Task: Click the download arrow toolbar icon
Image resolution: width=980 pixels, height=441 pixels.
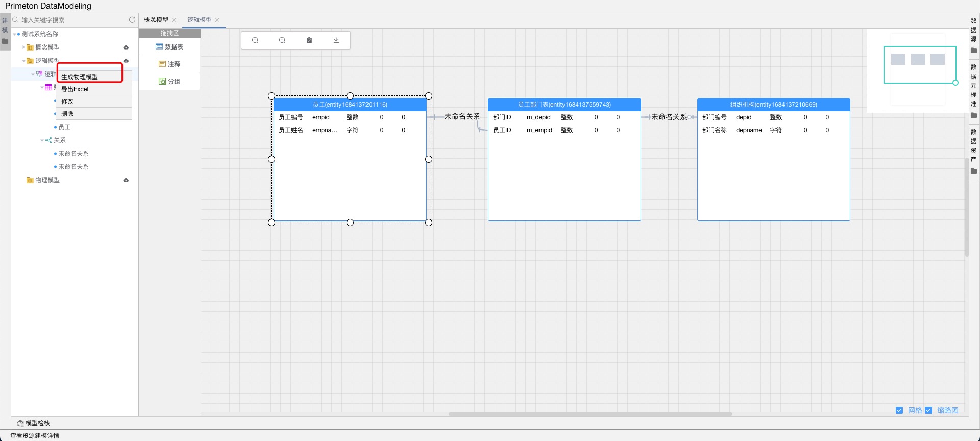Action: (x=336, y=40)
